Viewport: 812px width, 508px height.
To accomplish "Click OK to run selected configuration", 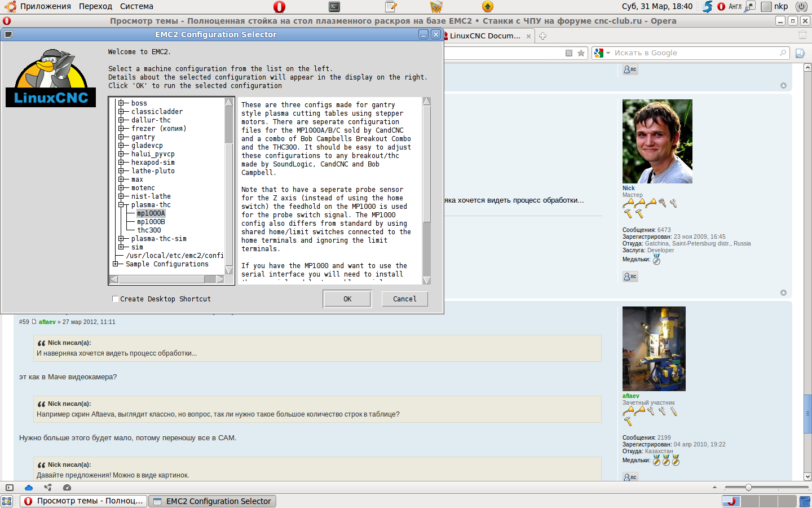I will (x=347, y=299).
